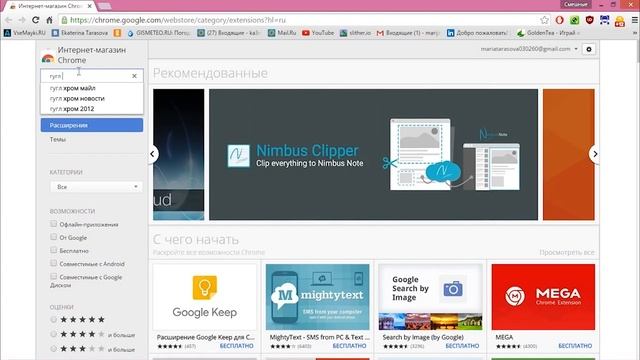This screenshot has height=360, width=640.
Task: Open the MEGA extension thumbnail
Action: pyautogui.click(x=543, y=297)
